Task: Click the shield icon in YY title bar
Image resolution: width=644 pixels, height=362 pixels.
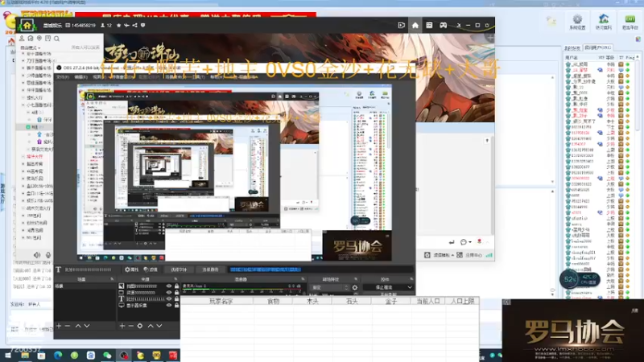Action: (x=143, y=26)
